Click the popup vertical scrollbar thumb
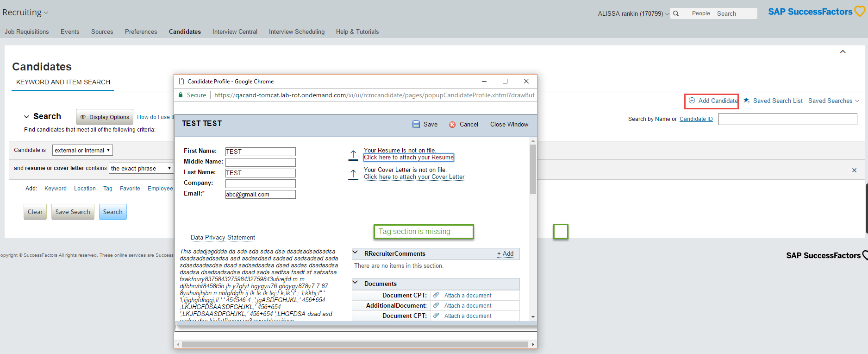Viewport: 868px width, 354px height. pyautogui.click(x=533, y=170)
